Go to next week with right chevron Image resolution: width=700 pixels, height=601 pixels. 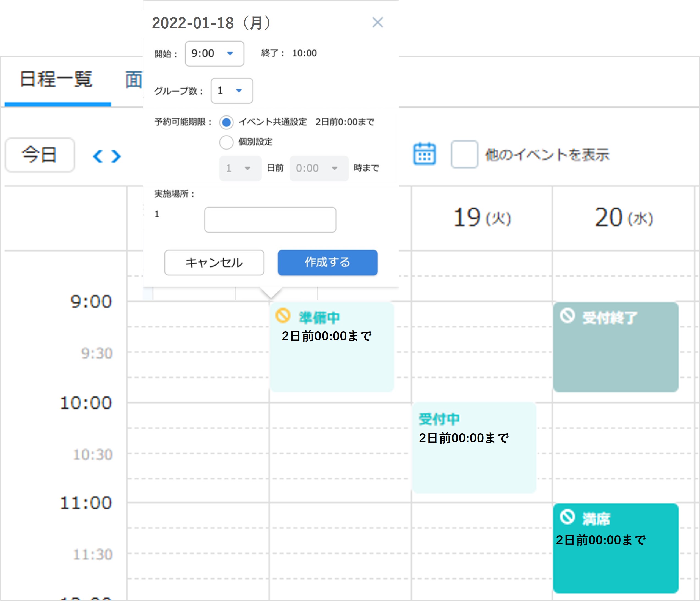pos(116,156)
